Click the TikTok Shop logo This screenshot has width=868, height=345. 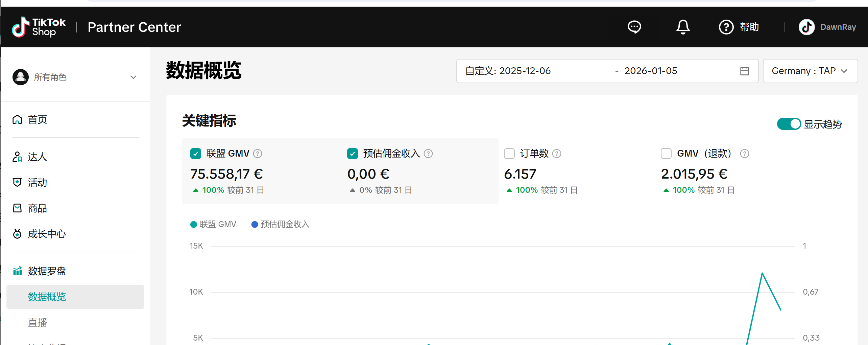38,27
